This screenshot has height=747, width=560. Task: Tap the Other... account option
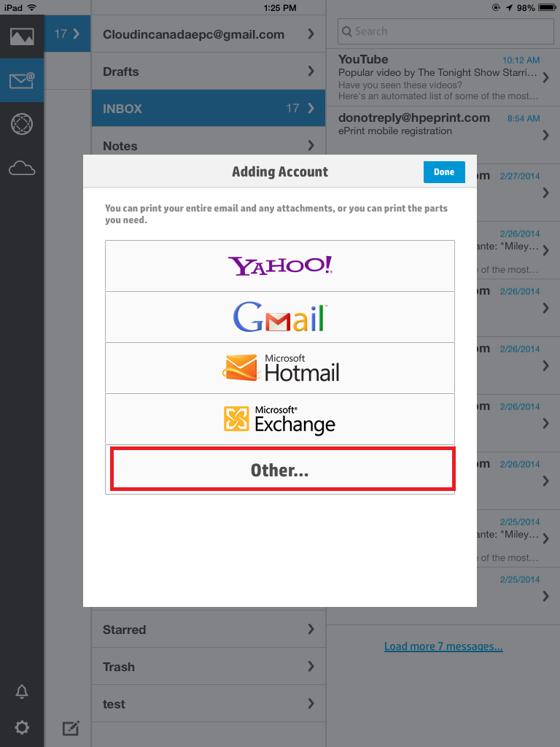[281, 470]
